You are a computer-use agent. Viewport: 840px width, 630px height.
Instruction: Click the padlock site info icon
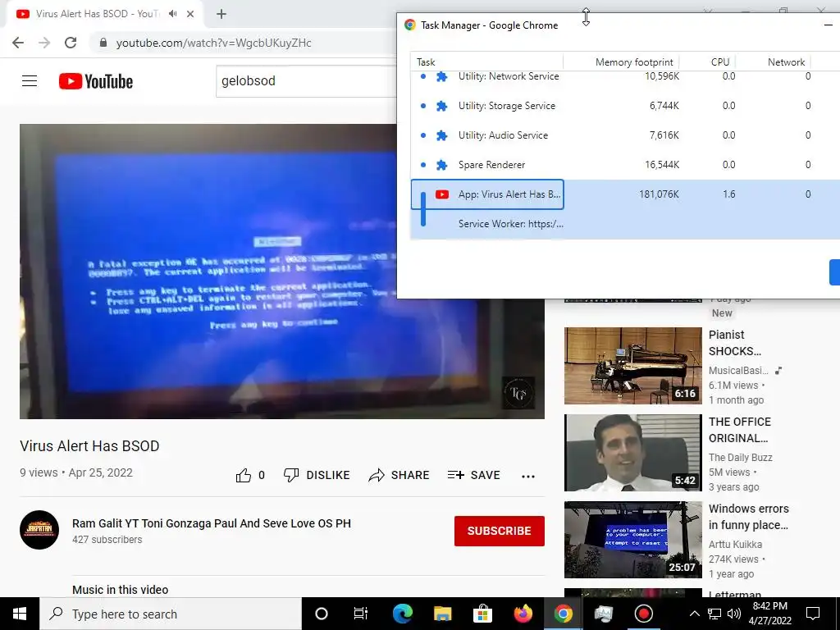pos(103,43)
